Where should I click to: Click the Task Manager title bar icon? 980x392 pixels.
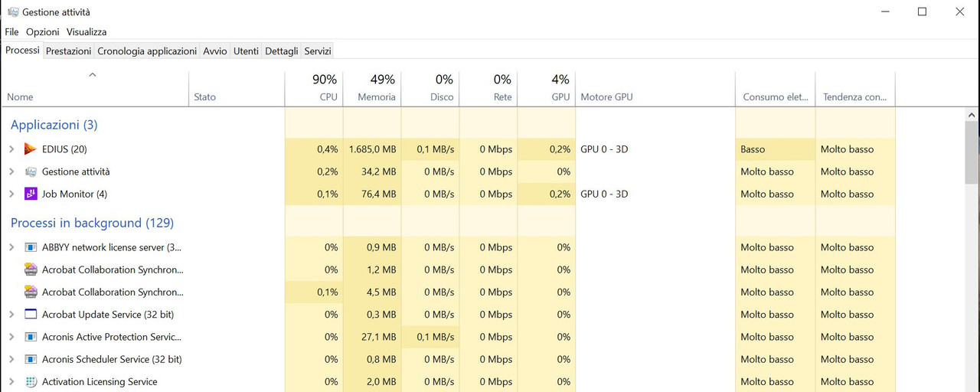point(13,11)
